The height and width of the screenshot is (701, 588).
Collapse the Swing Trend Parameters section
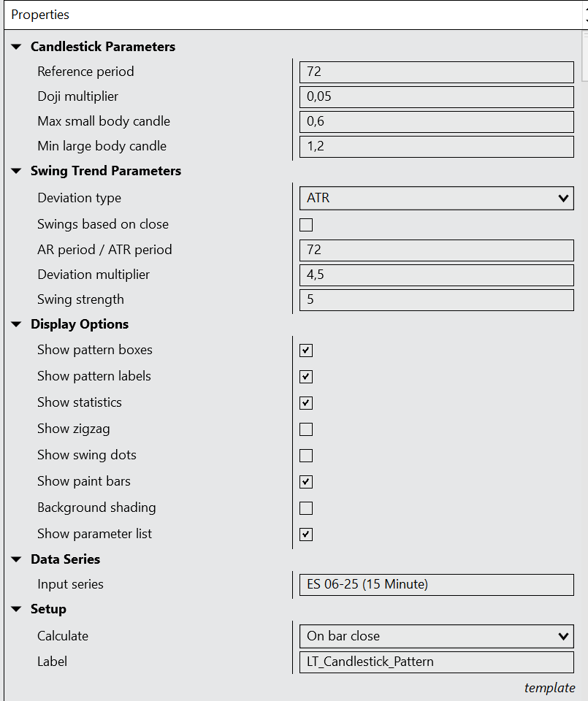pos(16,171)
